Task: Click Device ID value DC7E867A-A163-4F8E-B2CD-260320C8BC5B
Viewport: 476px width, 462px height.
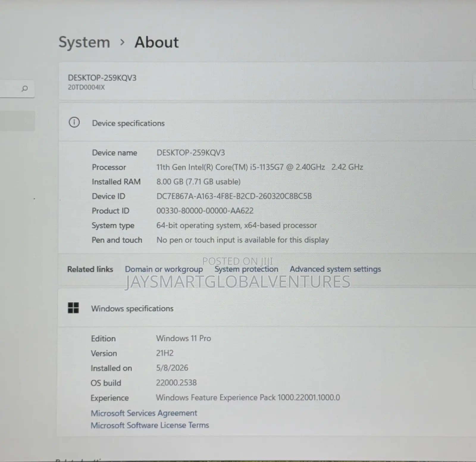Action: (x=234, y=196)
